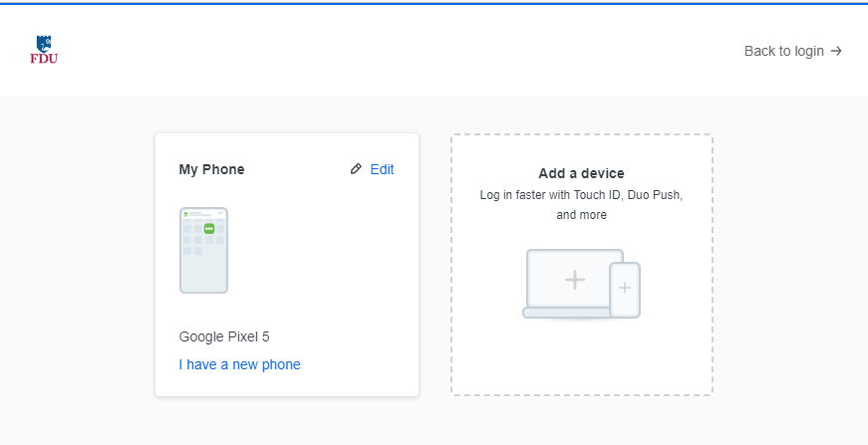
Task: Select the Google Pixel 5 device label
Action: (x=224, y=336)
